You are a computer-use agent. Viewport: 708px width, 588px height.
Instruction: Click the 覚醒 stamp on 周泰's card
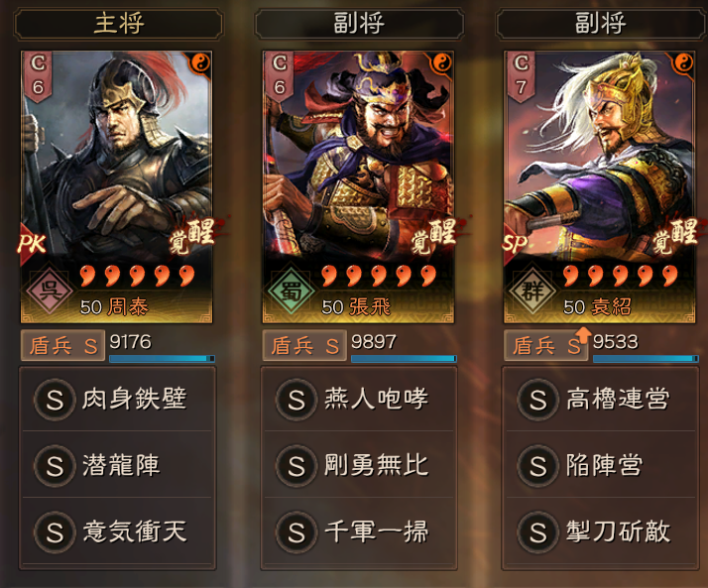pos(193,236)
